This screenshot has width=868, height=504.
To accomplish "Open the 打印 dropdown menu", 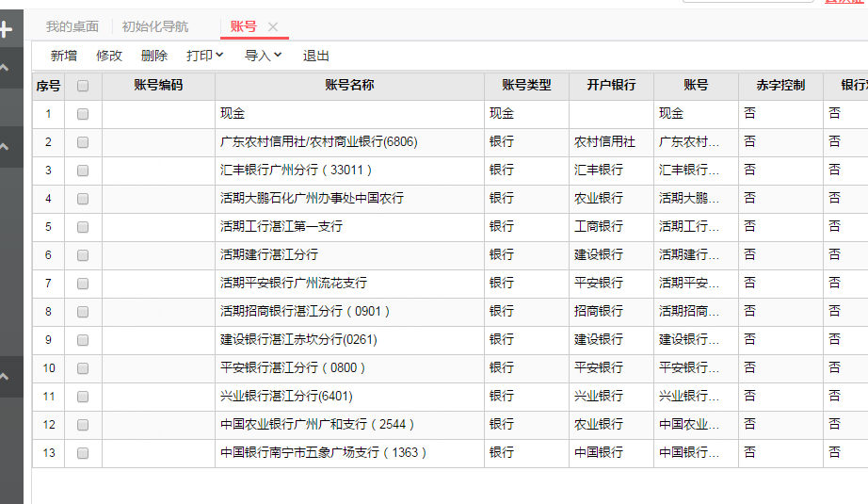I will click(x=205, y=56).
